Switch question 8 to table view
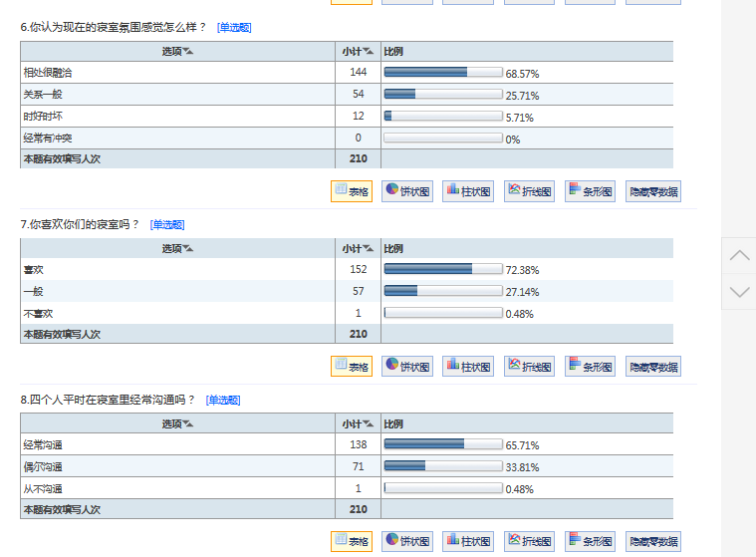756x557 pixels. click(352, 541)
